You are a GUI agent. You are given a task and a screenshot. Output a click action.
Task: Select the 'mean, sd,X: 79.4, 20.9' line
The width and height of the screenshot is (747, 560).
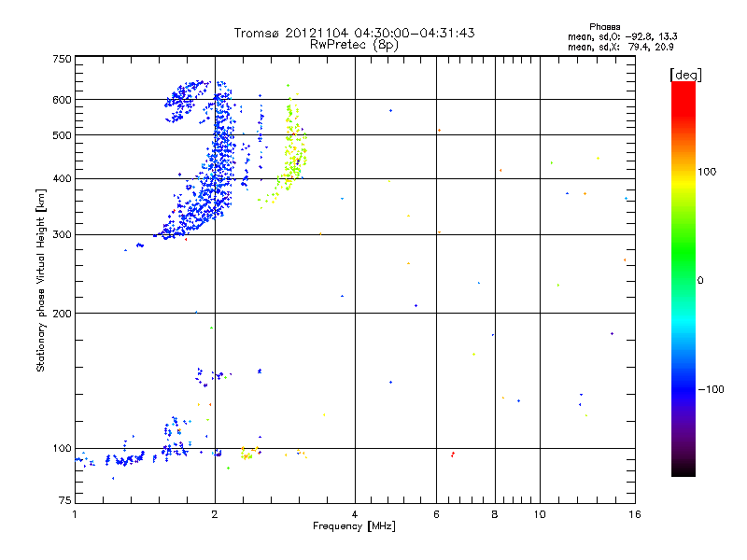pos(620,47)
